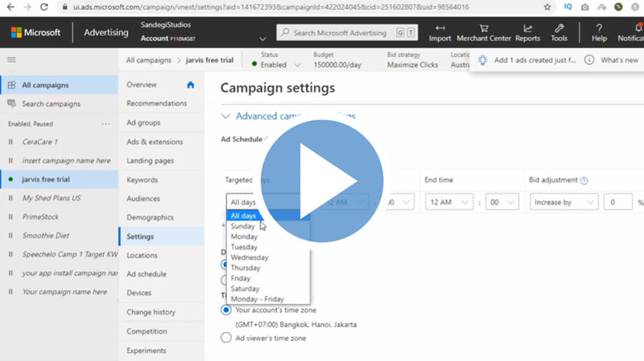Image resolution: width=644 pixels, height=361 pixels.
Task: Choose All days in the dropdown list
Action: [x=268, y=215]
